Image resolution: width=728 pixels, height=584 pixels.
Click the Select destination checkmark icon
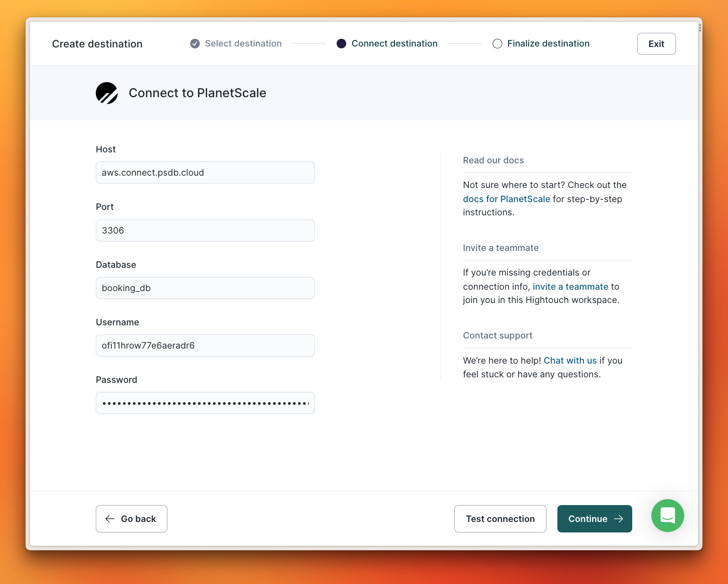coord(195,44)
